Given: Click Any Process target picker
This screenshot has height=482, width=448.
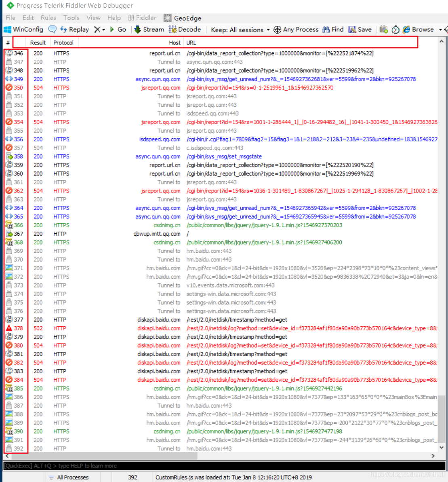Looking at the screenshot, I should pyautogui.click(x=296, y=30).
